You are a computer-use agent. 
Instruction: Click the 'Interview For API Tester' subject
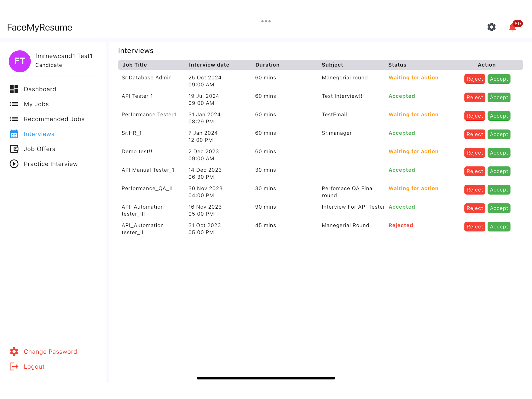click(x=353, y=207)
